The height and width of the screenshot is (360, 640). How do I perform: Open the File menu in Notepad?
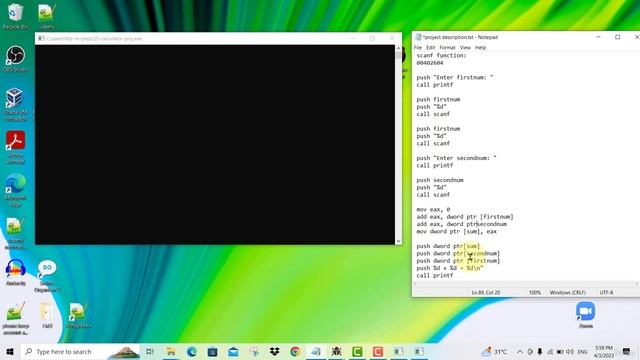coord(418,47)
